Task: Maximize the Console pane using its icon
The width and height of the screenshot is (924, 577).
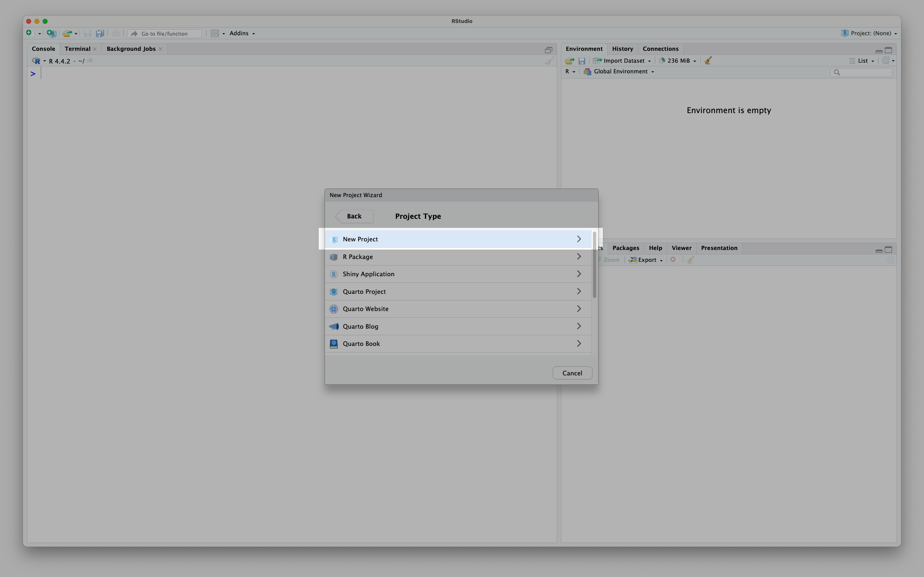Action: click(548, 50)
